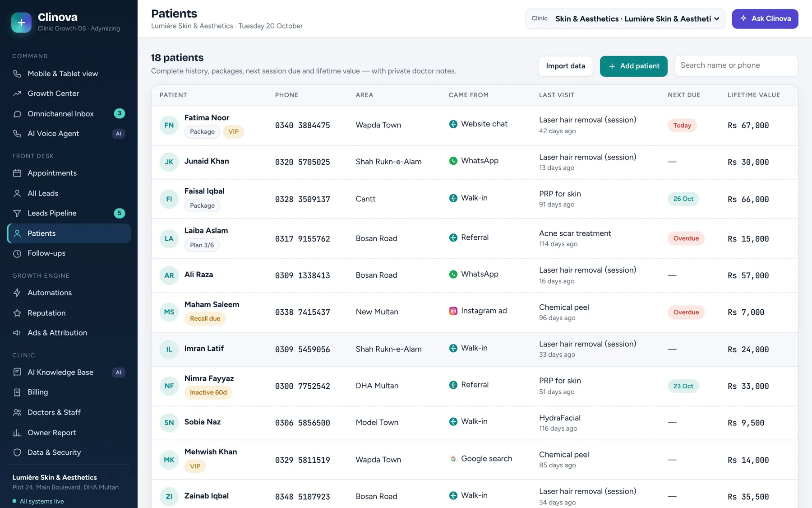This screenshot has height=508, width=812.
Task: Click the Plan 3/6 tag under Laiba Aslam
Action: [x=202, y=245]
